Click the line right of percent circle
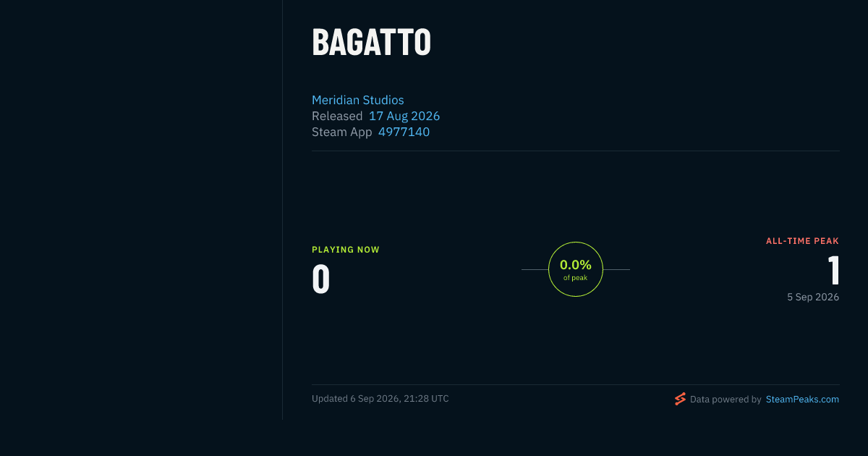The height and width of the screenshot is (456, 868). click(616, 269)
